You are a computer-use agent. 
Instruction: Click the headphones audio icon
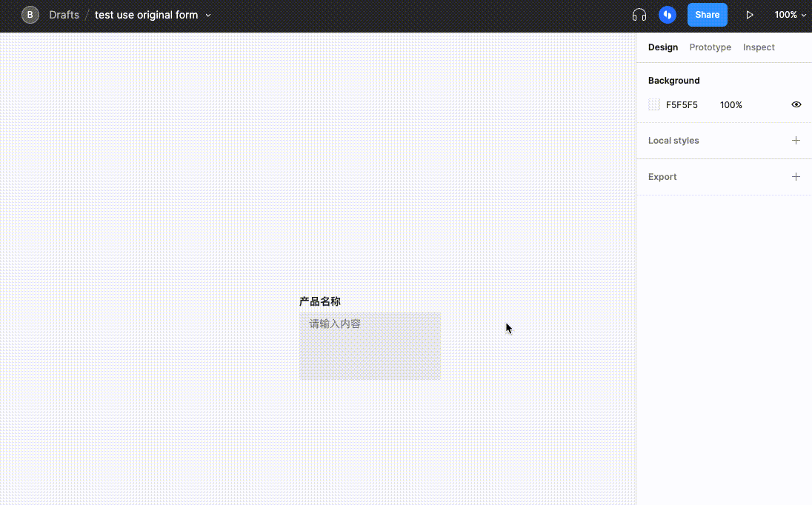(x=639, y=14)
